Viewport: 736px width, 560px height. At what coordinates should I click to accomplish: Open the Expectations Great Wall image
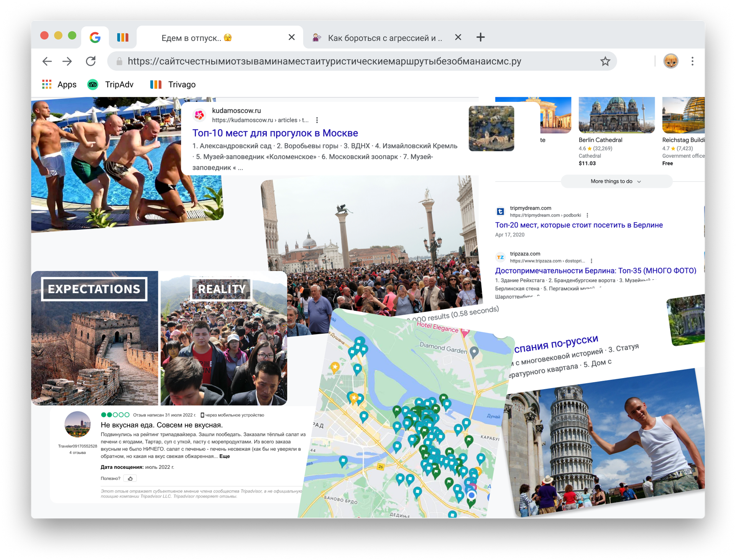(x=95, y=338)
